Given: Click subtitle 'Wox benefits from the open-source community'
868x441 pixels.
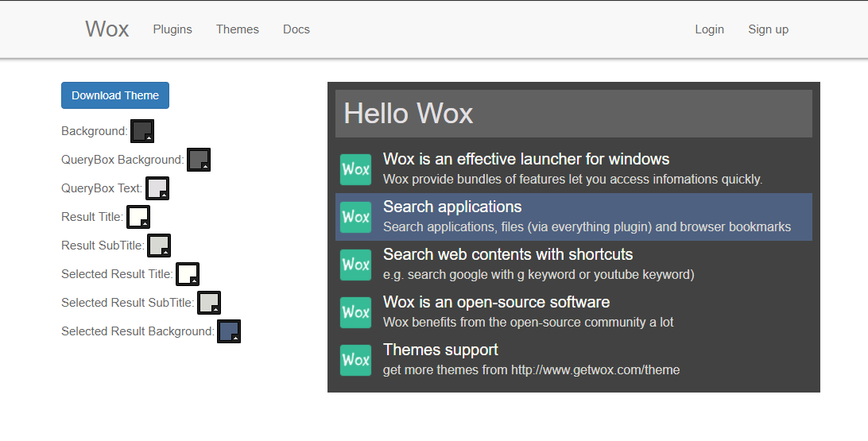Looking at the screenshot, I should [528, 322].
